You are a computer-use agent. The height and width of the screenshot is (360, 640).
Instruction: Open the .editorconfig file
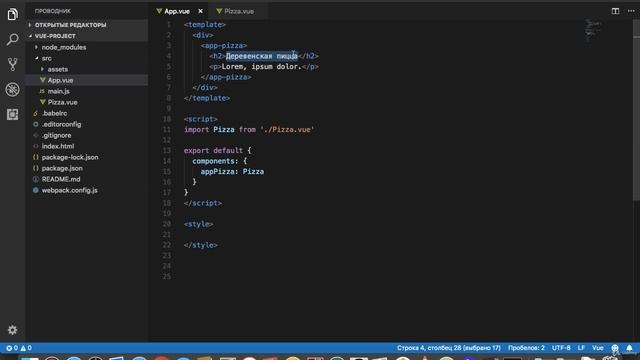click(87, 124)
